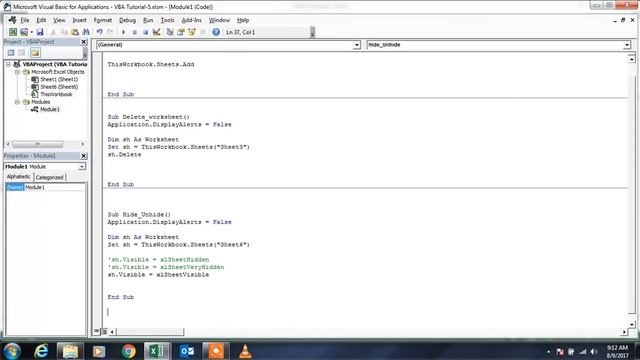
Task: Open the Add-Ins menu
Action: click(191, 20)
